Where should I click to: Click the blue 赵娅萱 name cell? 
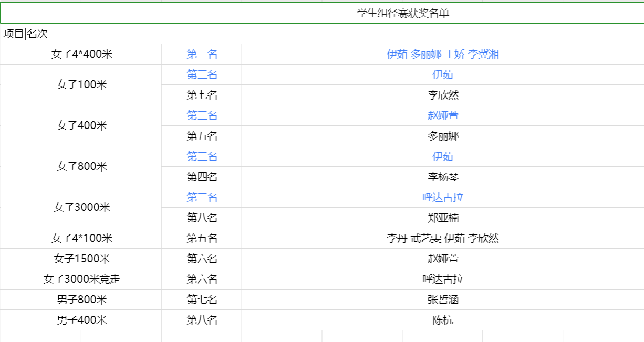(x=442, y=115)
